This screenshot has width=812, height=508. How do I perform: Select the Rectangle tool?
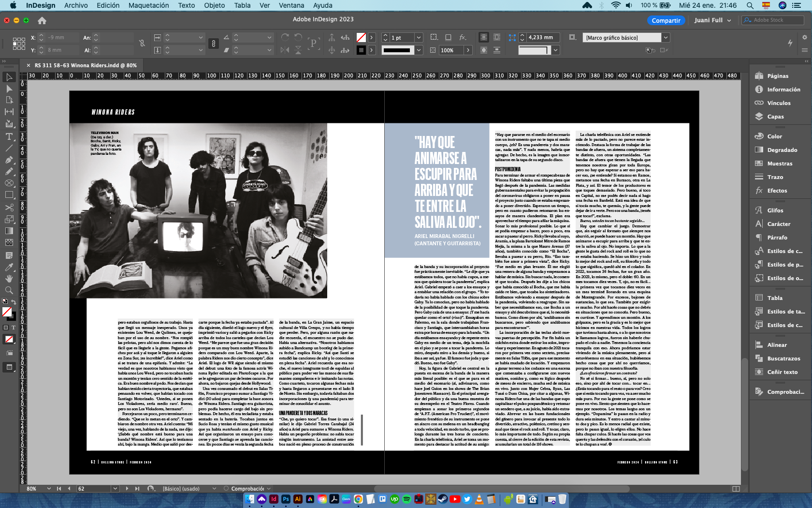(9, 195)
